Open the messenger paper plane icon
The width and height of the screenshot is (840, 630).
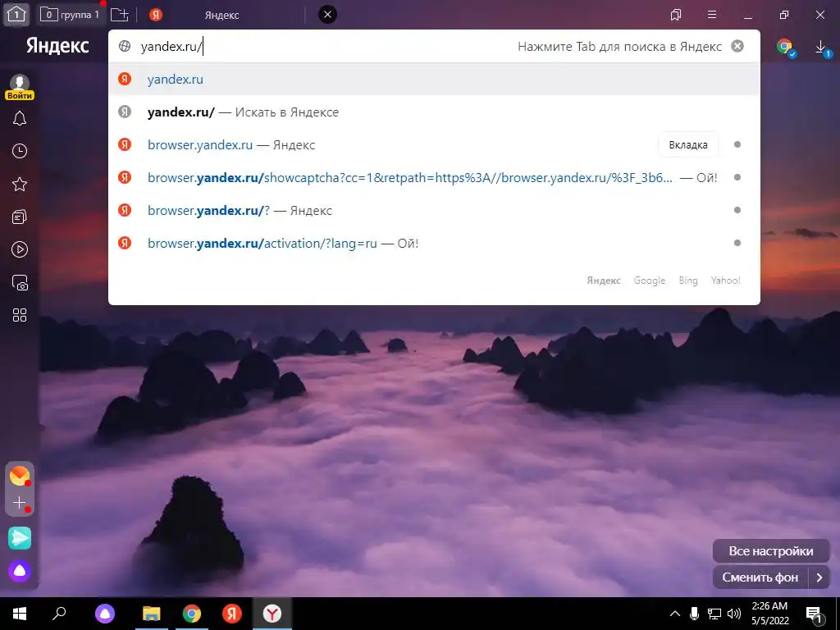click(20, 538)
